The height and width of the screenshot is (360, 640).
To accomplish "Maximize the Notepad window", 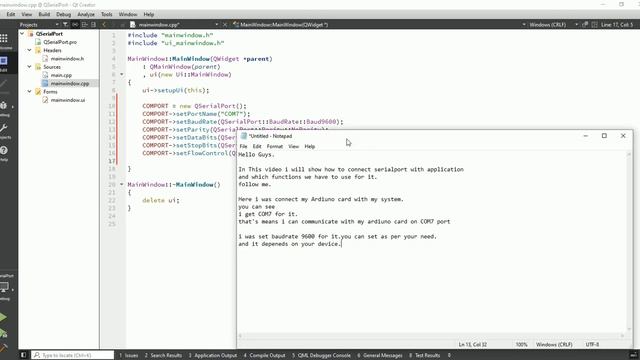I will click(x=604, y=136).
